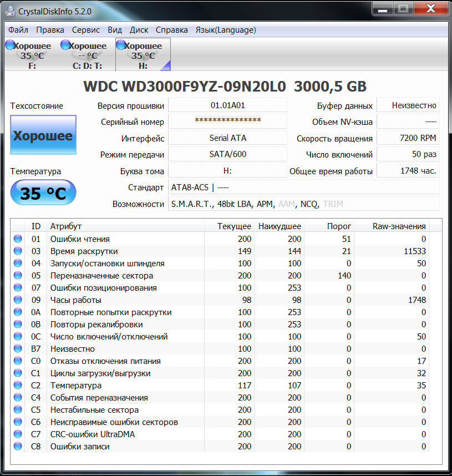Screen dimensions: 452x476
Task: Click the Serial ATA interface field
Action: (x=228, y=138)
